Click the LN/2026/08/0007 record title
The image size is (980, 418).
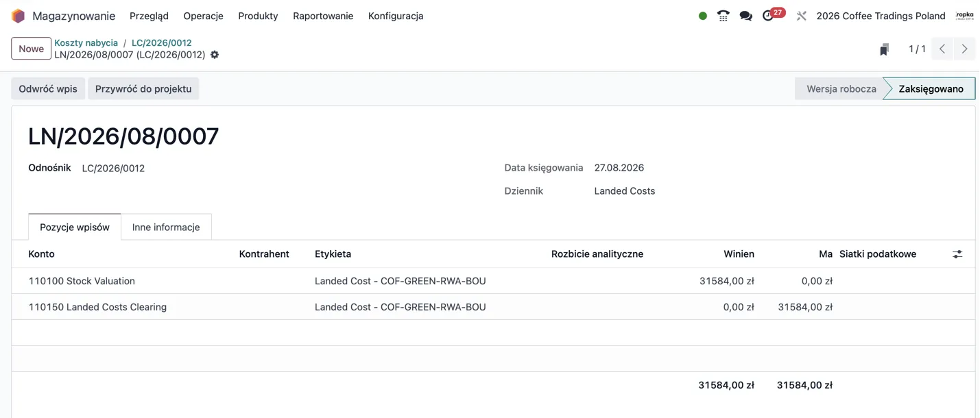[x=123, y=136]
